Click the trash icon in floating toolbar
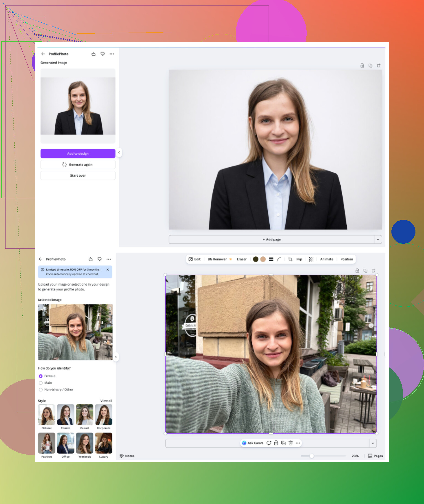424x504 pixels. tap(290, 443)
